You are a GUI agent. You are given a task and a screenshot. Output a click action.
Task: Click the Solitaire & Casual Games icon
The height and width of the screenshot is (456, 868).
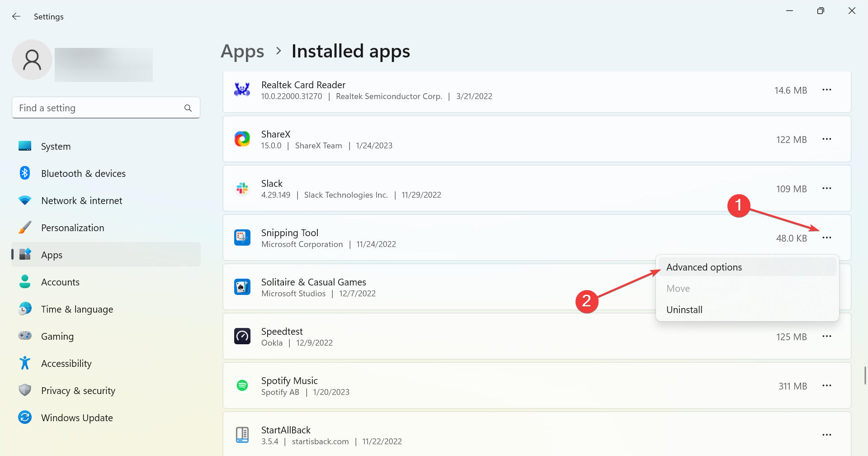point(242,287)
